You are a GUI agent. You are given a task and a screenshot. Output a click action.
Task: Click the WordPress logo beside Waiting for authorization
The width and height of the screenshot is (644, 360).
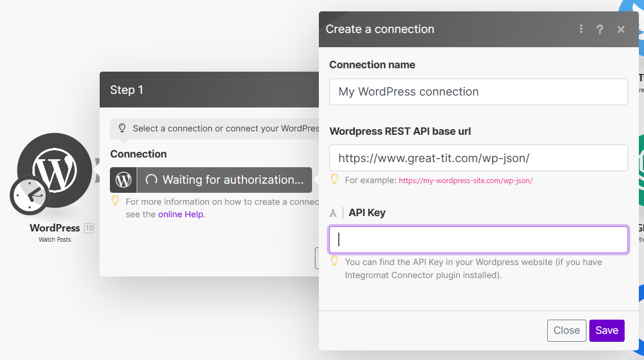123,180
